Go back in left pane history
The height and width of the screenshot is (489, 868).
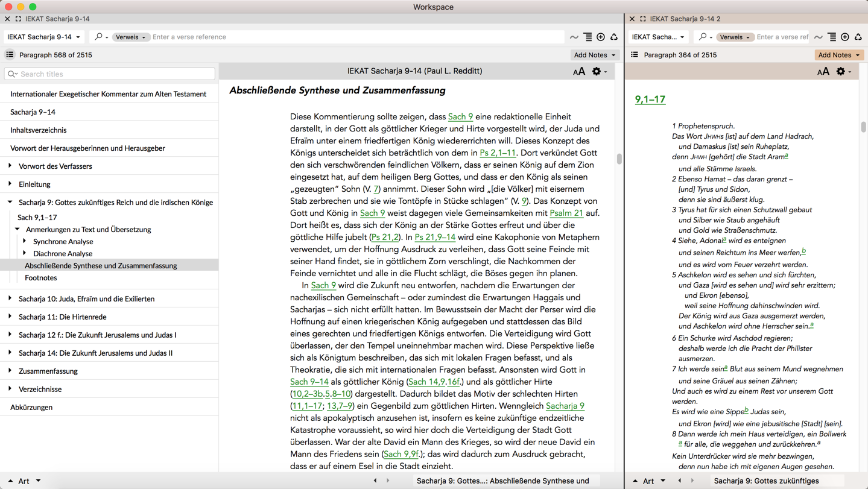click(375, 481)
